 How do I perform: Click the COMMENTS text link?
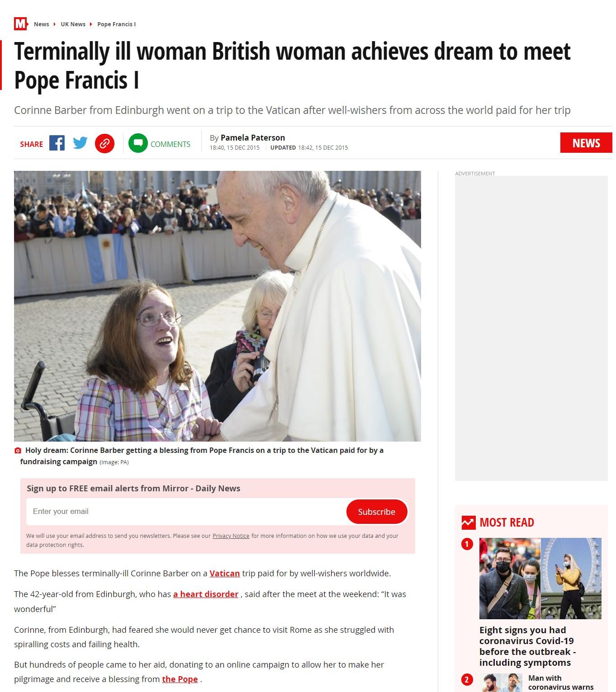pos(171,144)
